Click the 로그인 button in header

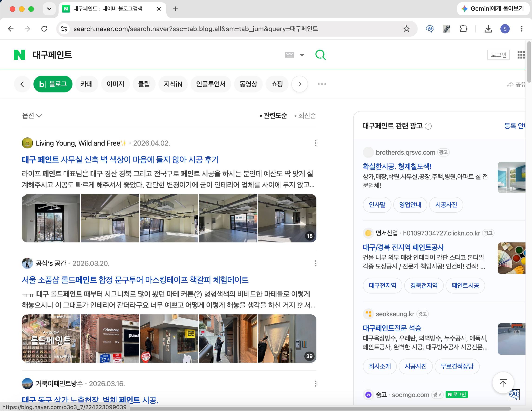pos(498,55)
